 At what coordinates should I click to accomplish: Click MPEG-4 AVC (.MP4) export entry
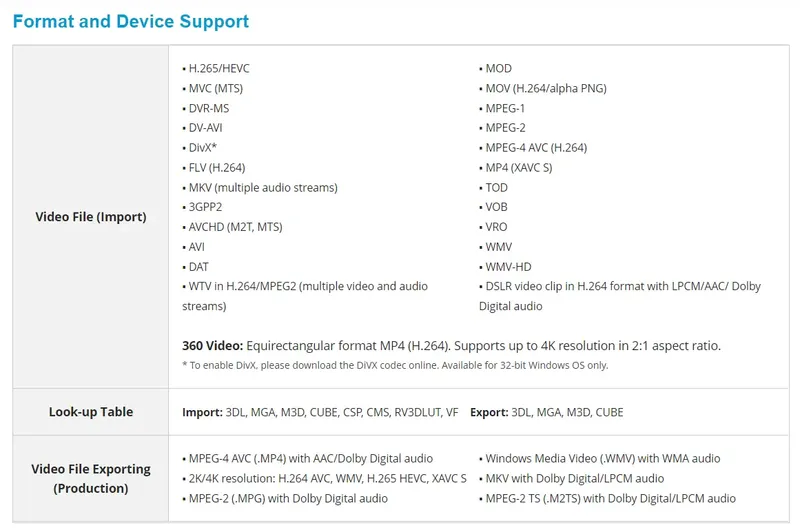click(310, 458)
